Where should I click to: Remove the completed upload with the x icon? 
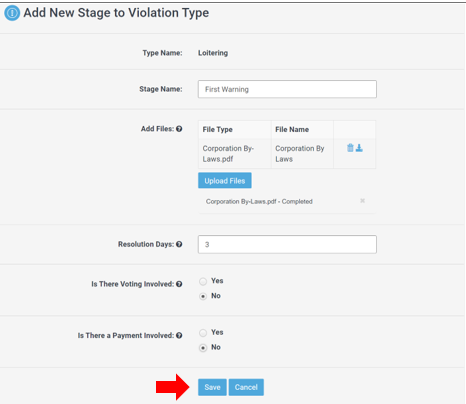(x=362, y=201)
